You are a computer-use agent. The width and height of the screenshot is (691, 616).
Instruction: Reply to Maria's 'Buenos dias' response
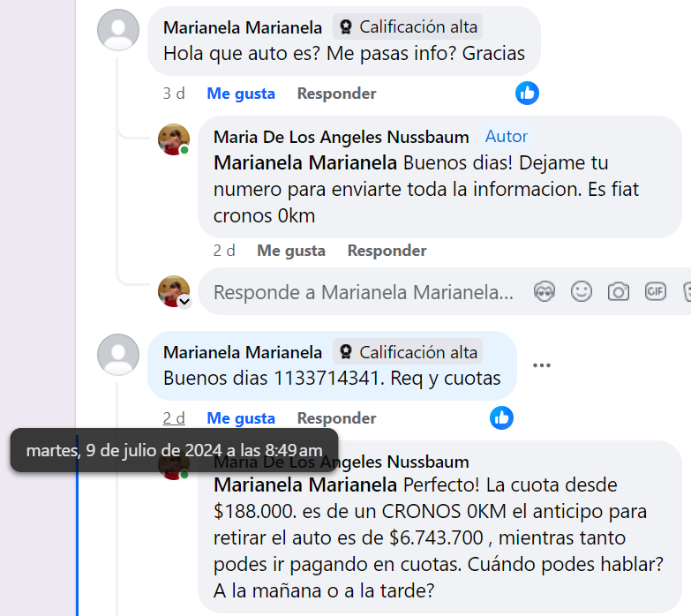tap(387, 251)
